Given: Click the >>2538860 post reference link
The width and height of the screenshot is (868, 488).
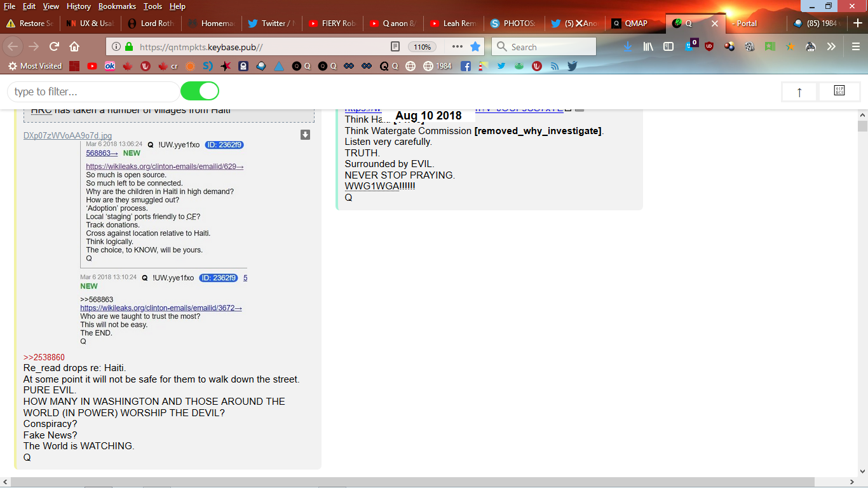Looking at the screenshot, I should 44,358.
